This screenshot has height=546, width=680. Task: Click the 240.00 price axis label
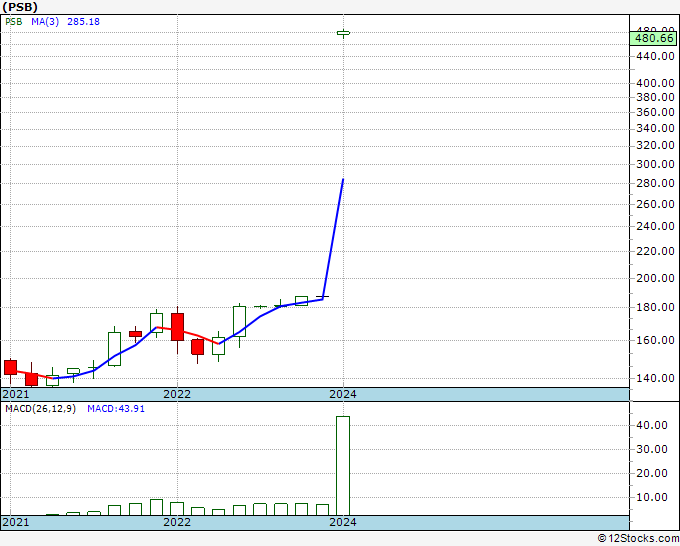pos(655,226)
